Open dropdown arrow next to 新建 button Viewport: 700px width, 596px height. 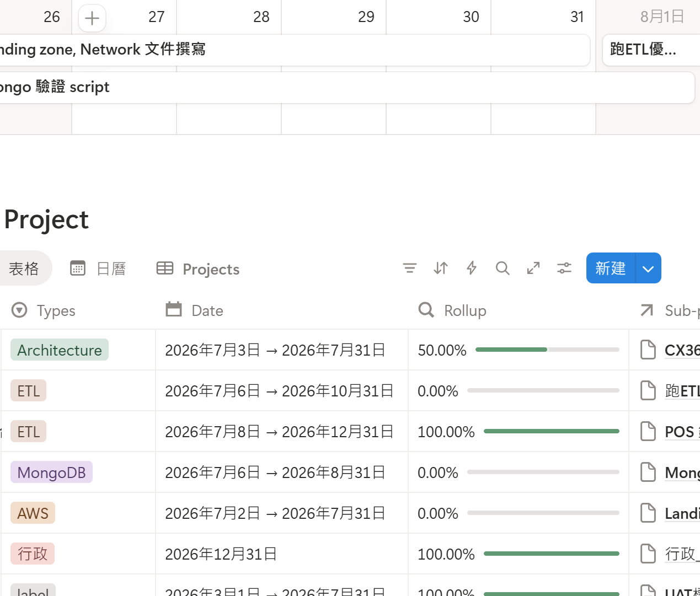[649, 269]
